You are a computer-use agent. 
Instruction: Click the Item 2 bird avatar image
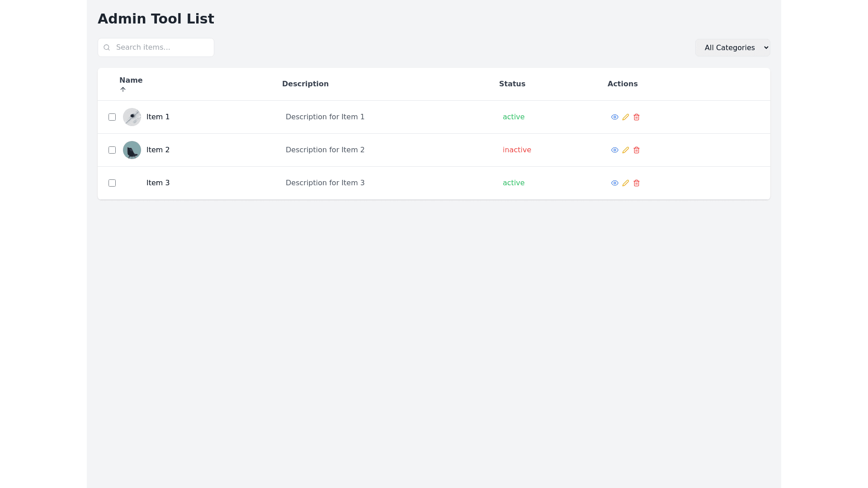point(132,150)
